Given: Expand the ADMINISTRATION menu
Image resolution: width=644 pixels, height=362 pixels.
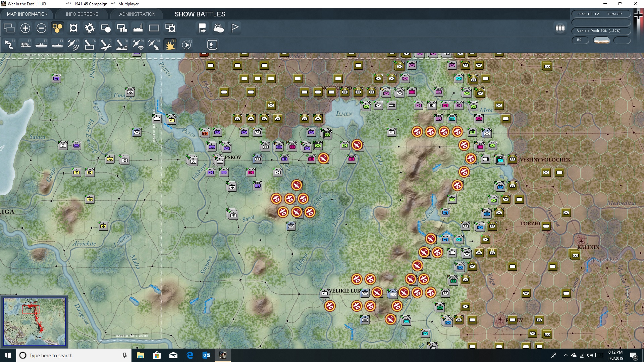Looking at the screenshot, I should [137, 14].
